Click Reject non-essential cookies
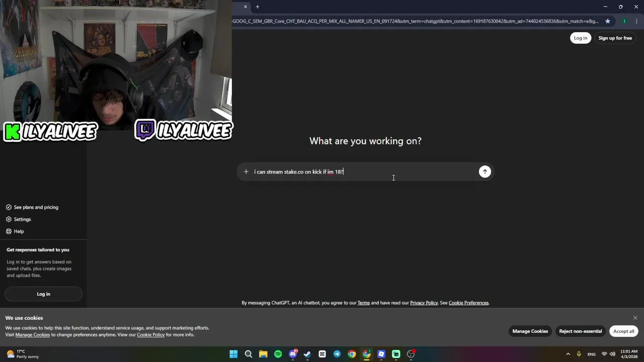 tap(580, 331)
